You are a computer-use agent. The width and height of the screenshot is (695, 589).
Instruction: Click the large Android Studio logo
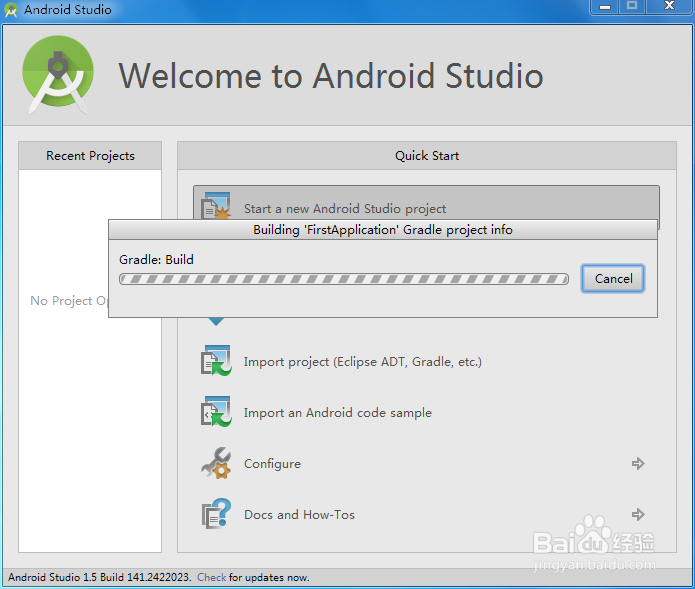[58, 74]
